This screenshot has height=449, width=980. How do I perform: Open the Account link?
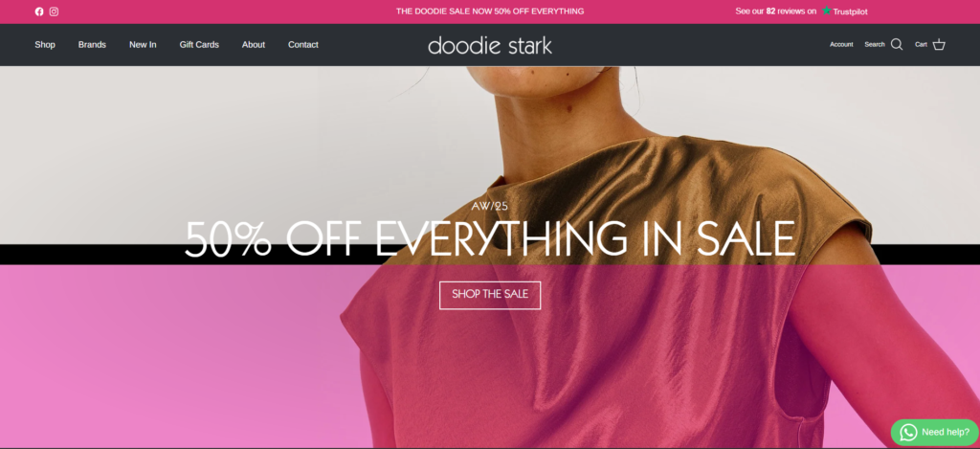841,44
